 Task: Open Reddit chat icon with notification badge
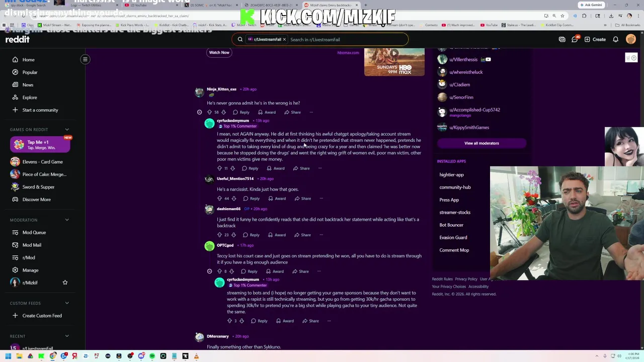coord(575,39)
